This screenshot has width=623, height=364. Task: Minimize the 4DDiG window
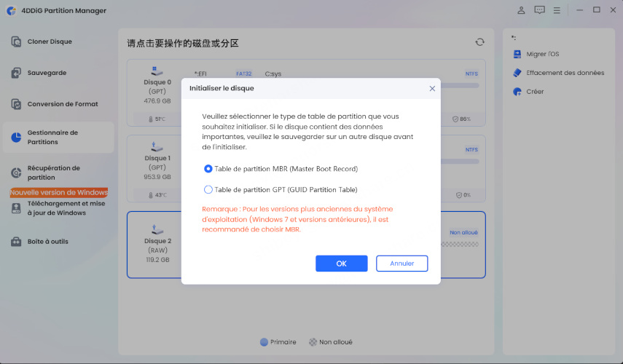click(x=579, y=10)
